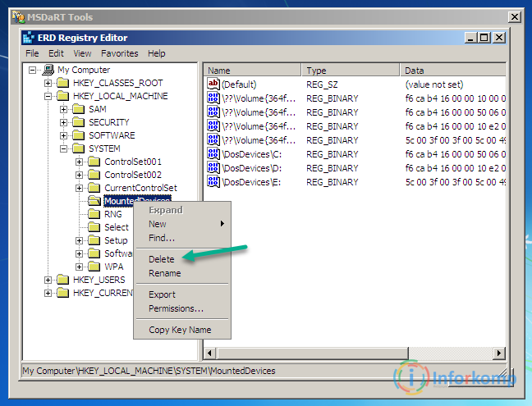Screen dimensions: 532x406
Task: Click the My Computer icon in tree
Action: 48,70
